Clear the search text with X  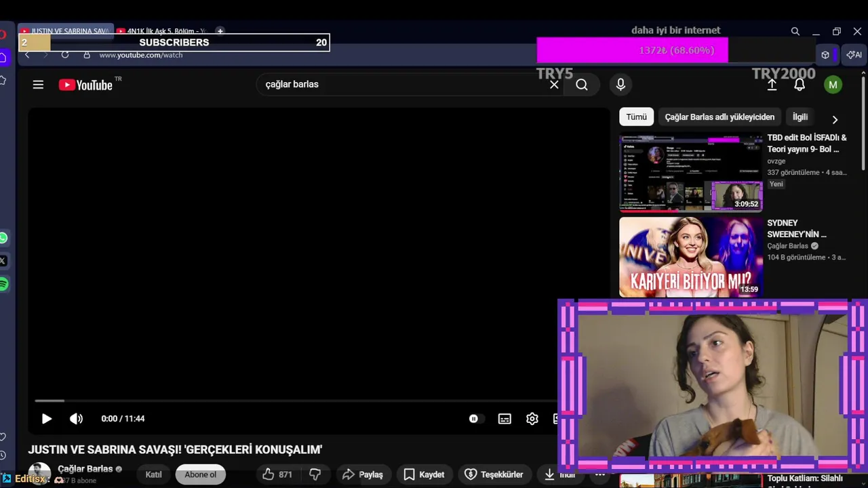click(554, 85)
